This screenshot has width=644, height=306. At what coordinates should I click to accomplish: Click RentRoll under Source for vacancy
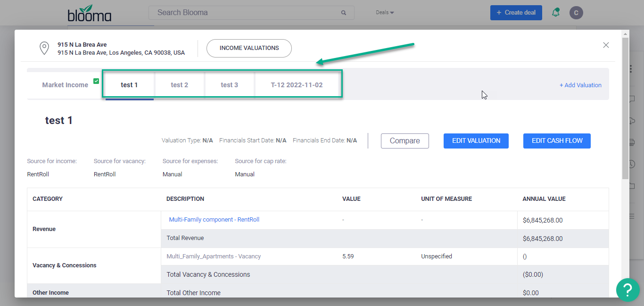click(105, 174)
